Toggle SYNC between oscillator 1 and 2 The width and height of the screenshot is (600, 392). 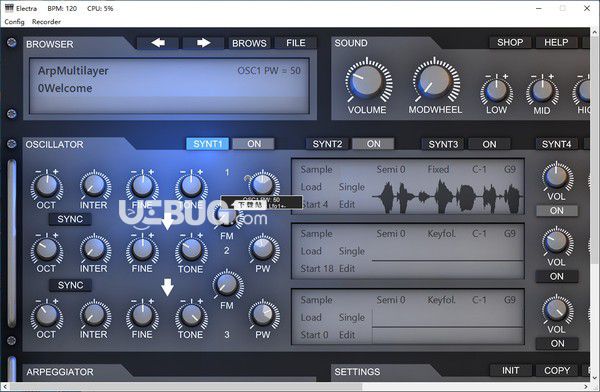pyautogui.click(x=70, y=219)
